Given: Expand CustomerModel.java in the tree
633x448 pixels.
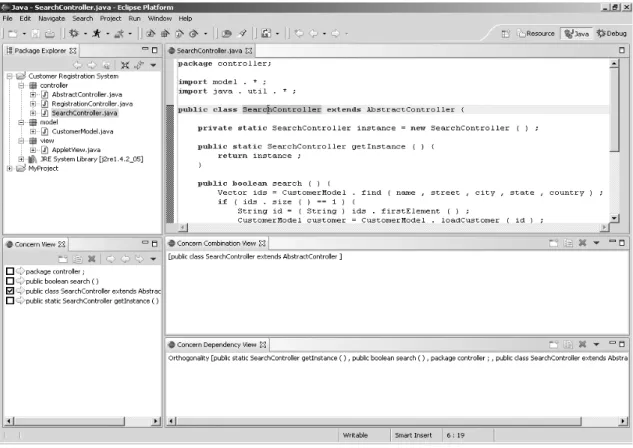Looking at the screenshot, I should pyautogui.click(x=33, y=131).
